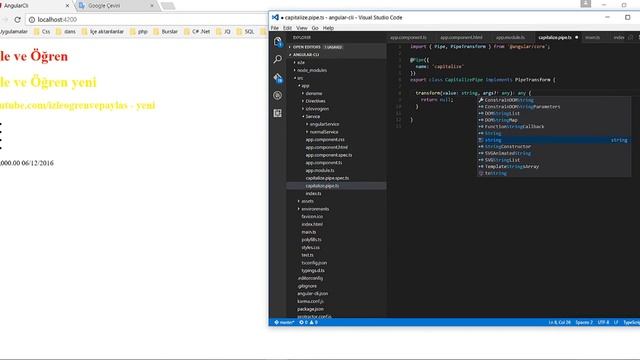
Task: Open the Search view in VS Code
Action: pos(278,59)
